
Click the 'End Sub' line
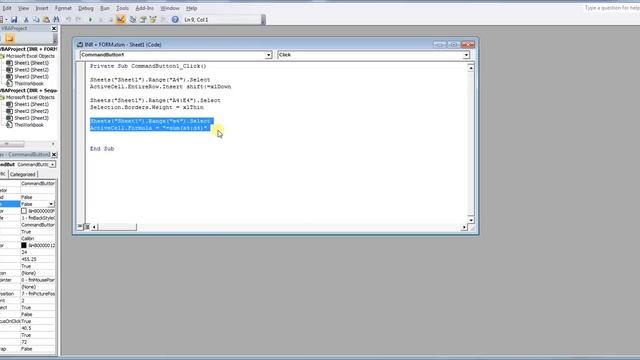[102, 149]
